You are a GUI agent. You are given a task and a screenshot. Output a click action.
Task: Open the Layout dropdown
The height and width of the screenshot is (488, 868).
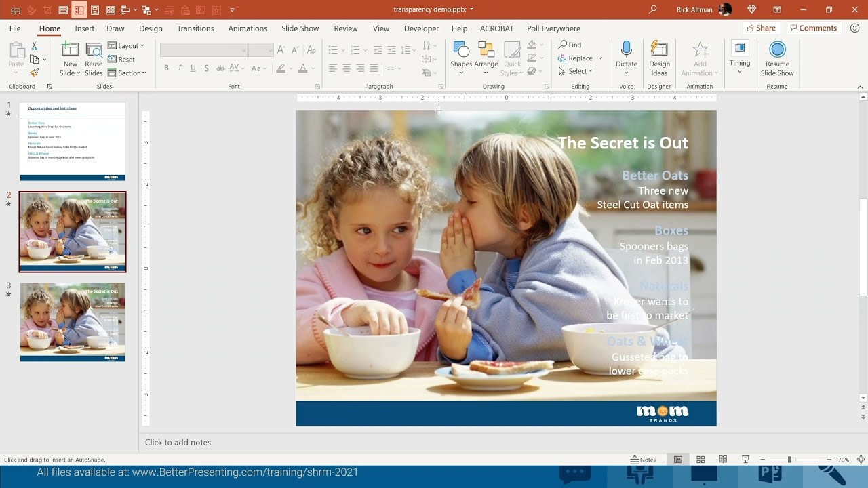pos(126,46)
